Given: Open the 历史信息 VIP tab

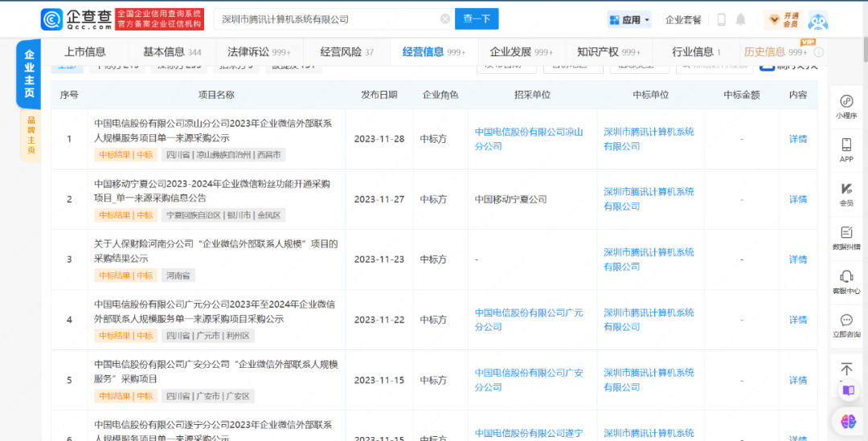Looking at the screenshot, I should coord(775,52).
